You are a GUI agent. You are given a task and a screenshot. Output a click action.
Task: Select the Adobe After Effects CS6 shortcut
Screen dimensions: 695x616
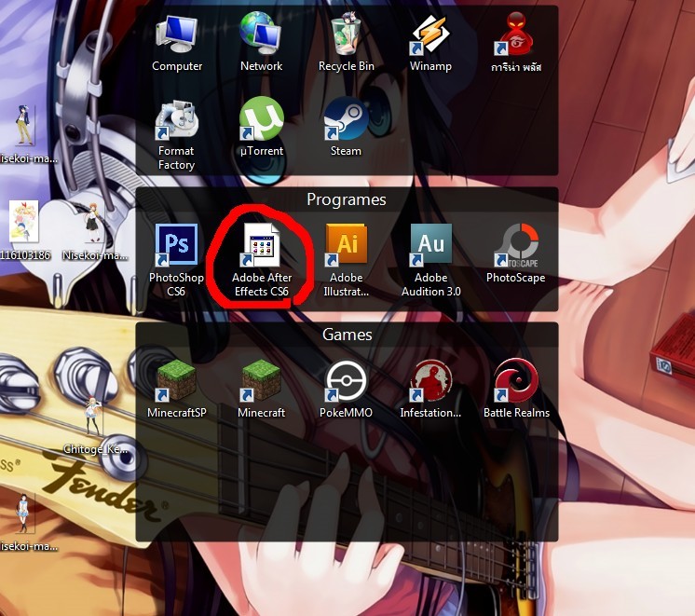pos(262,260)
